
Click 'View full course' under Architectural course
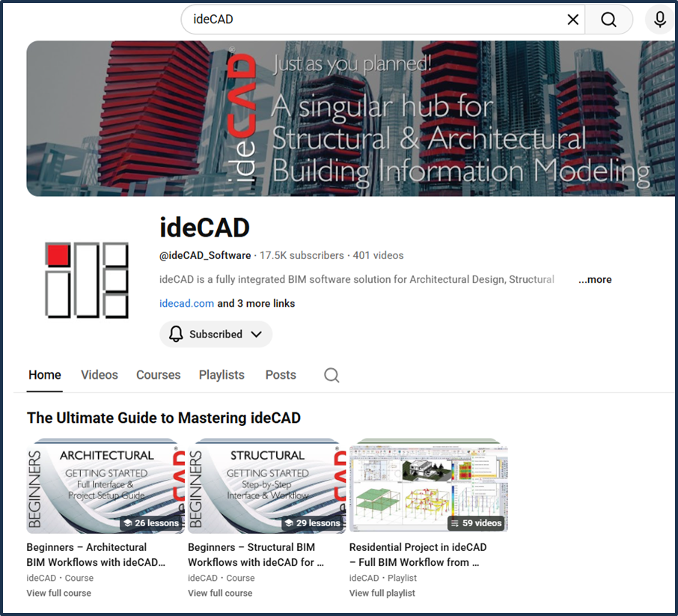tap(59, 593)
